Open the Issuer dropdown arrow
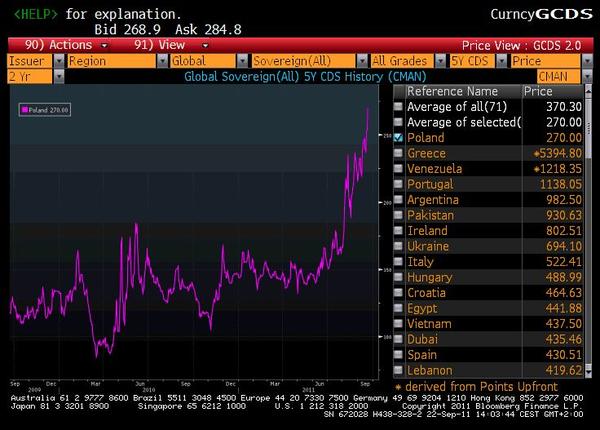Viewport: 600px width, 430px height. click(59, 61)
